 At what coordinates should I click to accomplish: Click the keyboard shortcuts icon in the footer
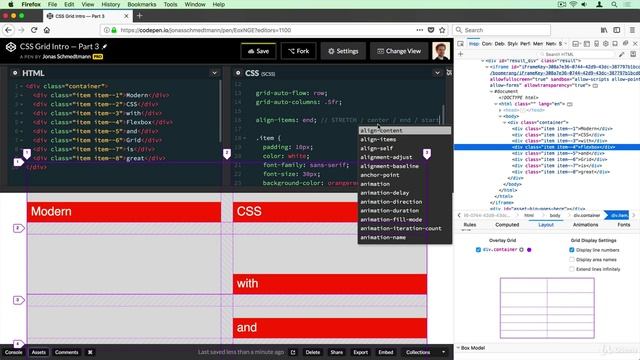click(x=90, y=352)
